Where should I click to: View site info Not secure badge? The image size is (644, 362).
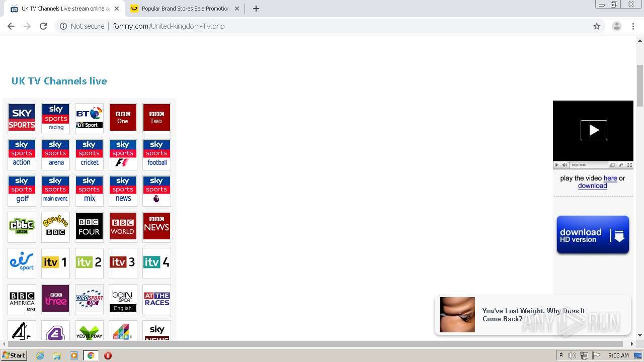click(82, 26)
